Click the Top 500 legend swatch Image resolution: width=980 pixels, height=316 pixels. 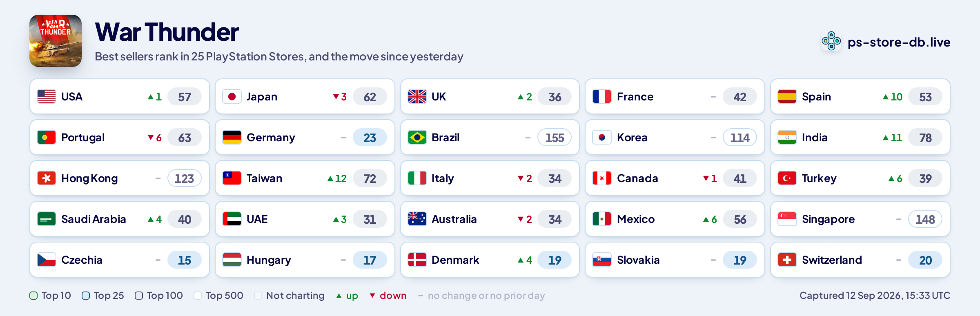[x=198, y=296]
